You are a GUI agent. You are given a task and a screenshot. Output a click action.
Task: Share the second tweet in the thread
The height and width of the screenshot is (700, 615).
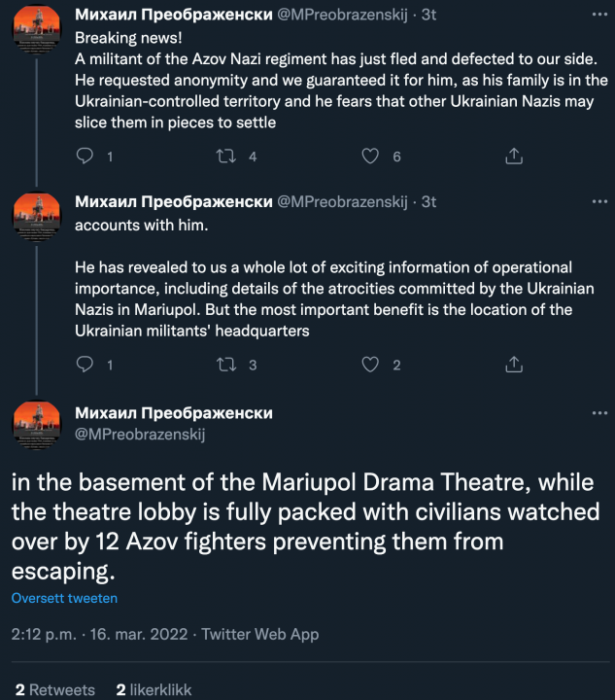[x=515, y=365]
